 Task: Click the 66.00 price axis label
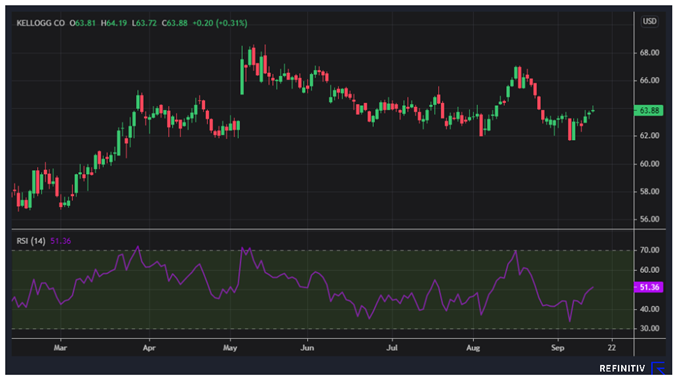[649, 80]
